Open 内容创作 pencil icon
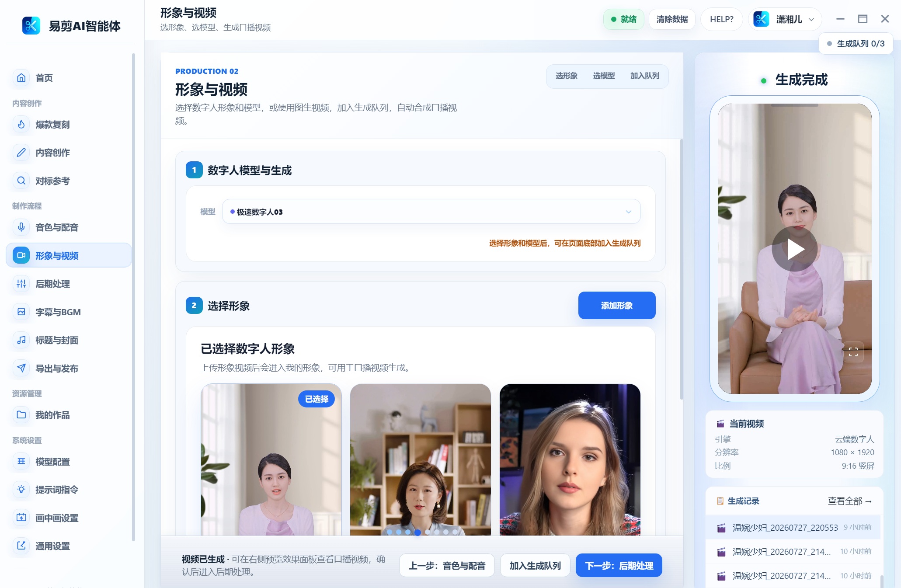 click(x=21, y=153)
